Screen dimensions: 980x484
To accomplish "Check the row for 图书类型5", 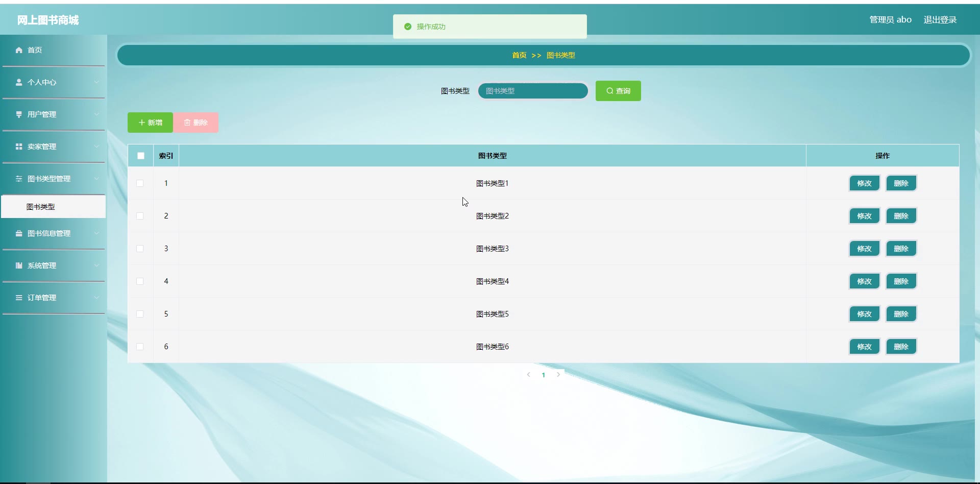I will tap(140, 314).
